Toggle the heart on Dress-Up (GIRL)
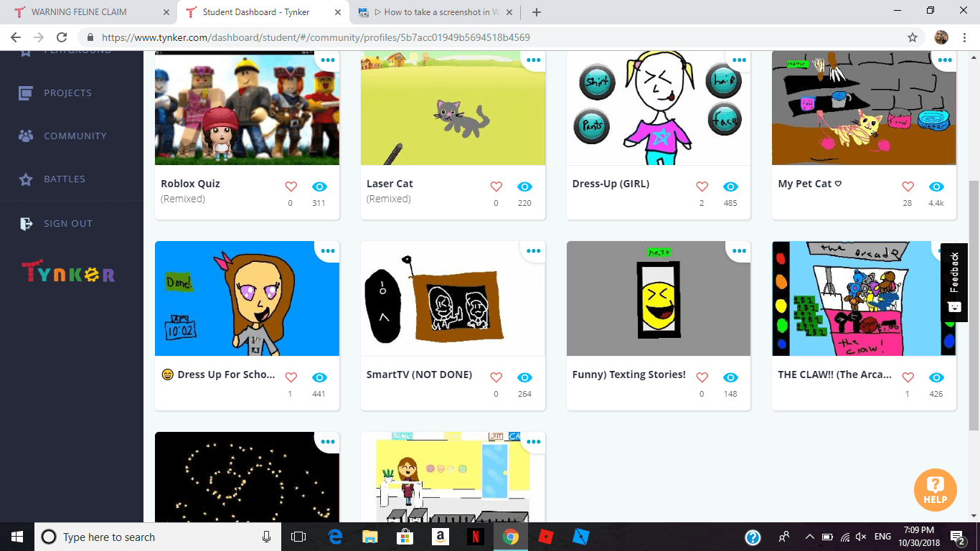This screenshot has width=980, height=551. point(702,187)
